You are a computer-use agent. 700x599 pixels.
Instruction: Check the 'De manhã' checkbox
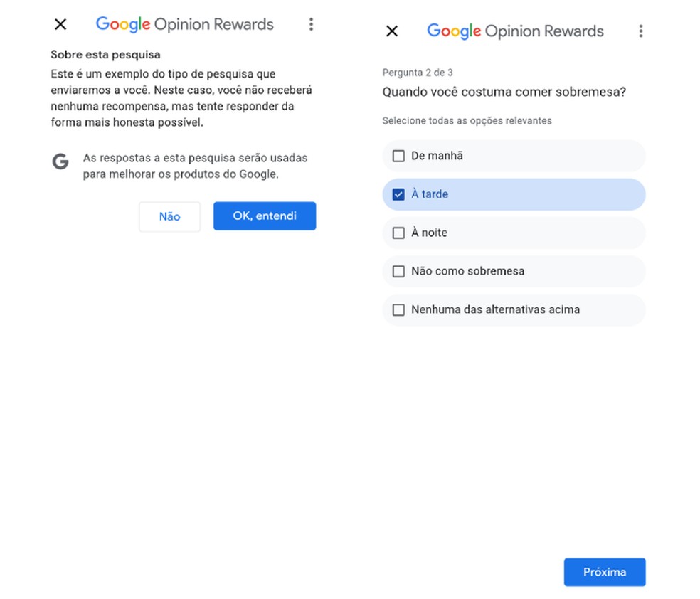tap(398, 156)
